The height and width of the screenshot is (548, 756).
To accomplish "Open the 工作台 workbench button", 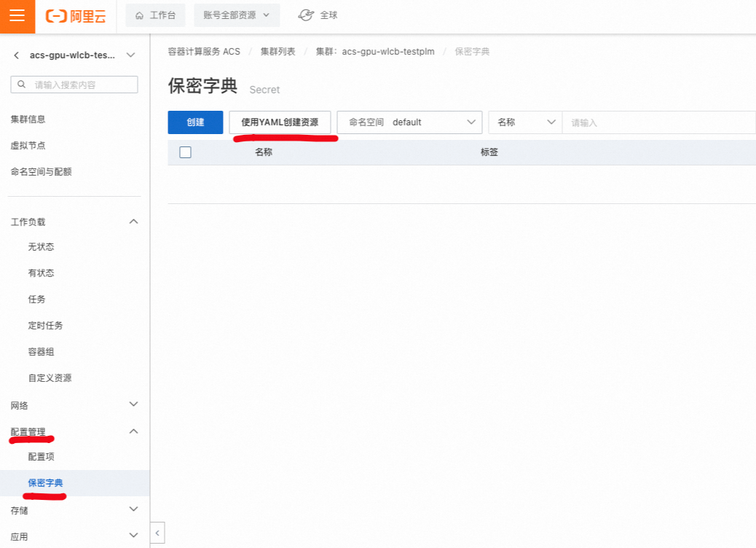I will (155, 15).
